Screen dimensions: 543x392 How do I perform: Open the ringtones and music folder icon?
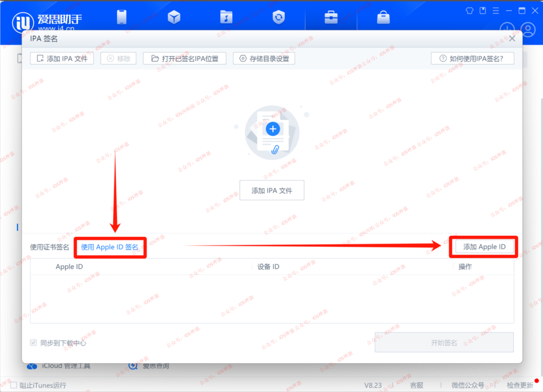(x=226, y=17)
